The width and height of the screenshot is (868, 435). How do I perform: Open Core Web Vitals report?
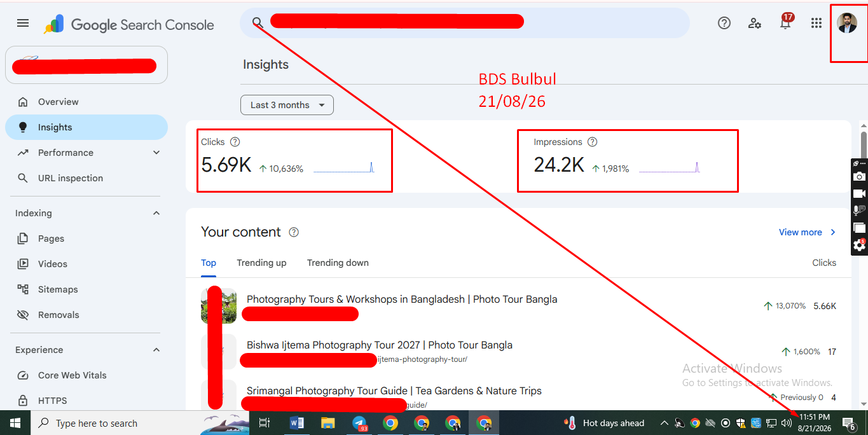click(86, 375)
